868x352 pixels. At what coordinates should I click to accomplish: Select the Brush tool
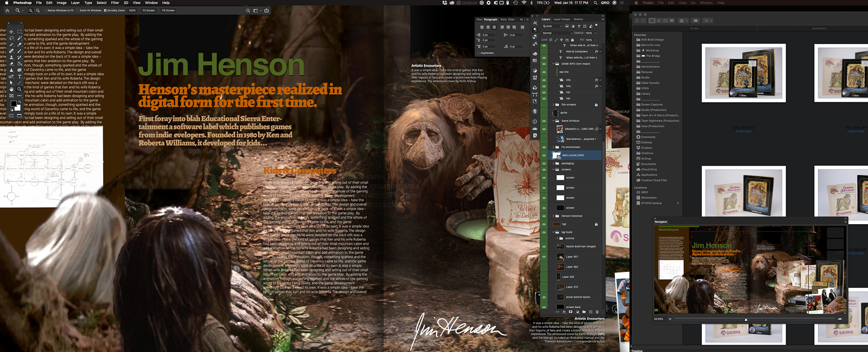click(x=19, y=51)
